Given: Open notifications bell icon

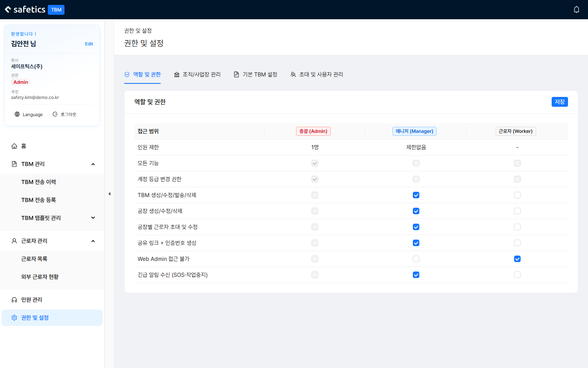Looking at the screenshot, I should (576, 9).
